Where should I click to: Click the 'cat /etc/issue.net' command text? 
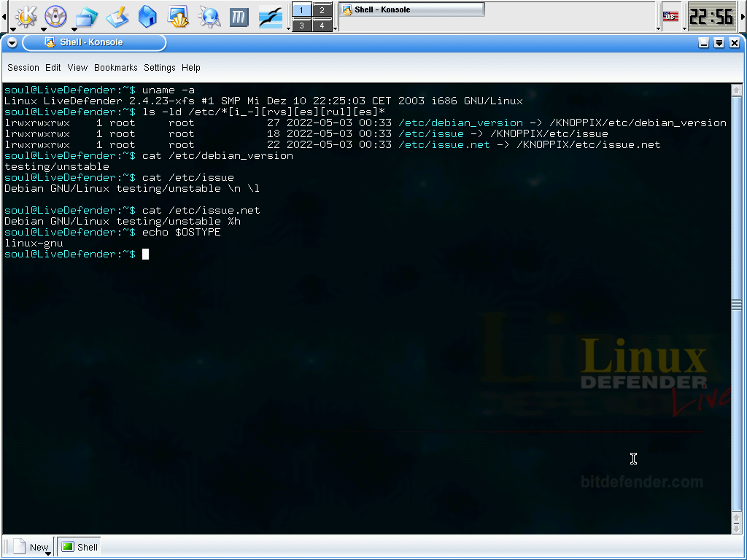tap(201, 211)
